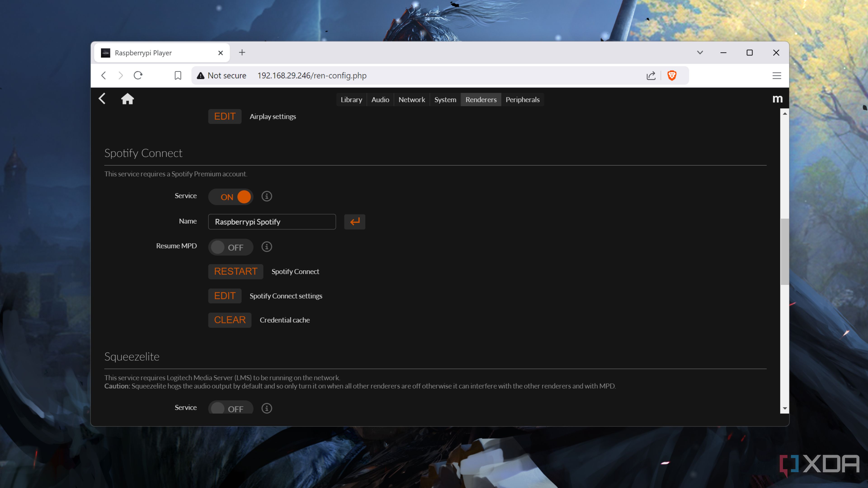The width and height of the screenshot is (868, 488).
Task: Click the moOde back chevron beside home icon
Action: click(x=102, y=99)
